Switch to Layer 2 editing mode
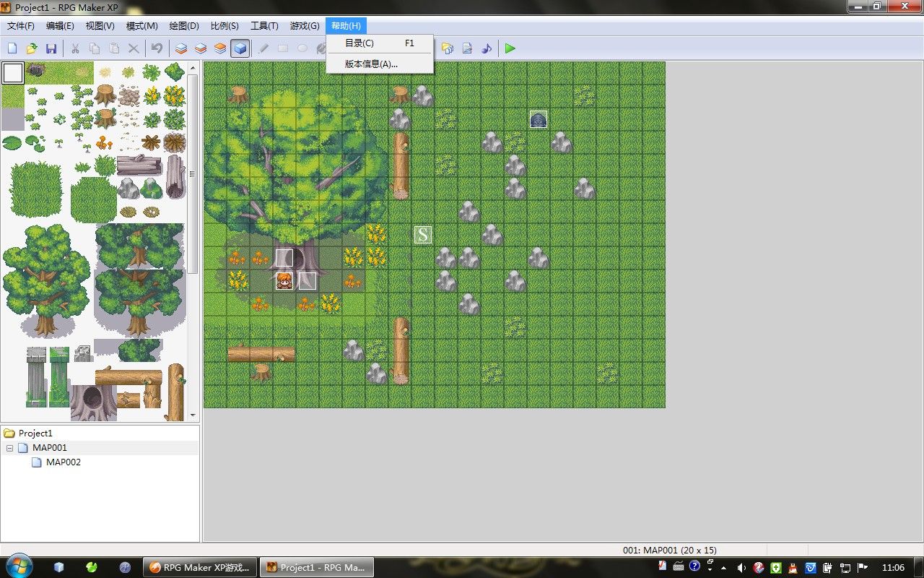Image resolution: width=924 pixels, height=578 pixels. (201, 48)
